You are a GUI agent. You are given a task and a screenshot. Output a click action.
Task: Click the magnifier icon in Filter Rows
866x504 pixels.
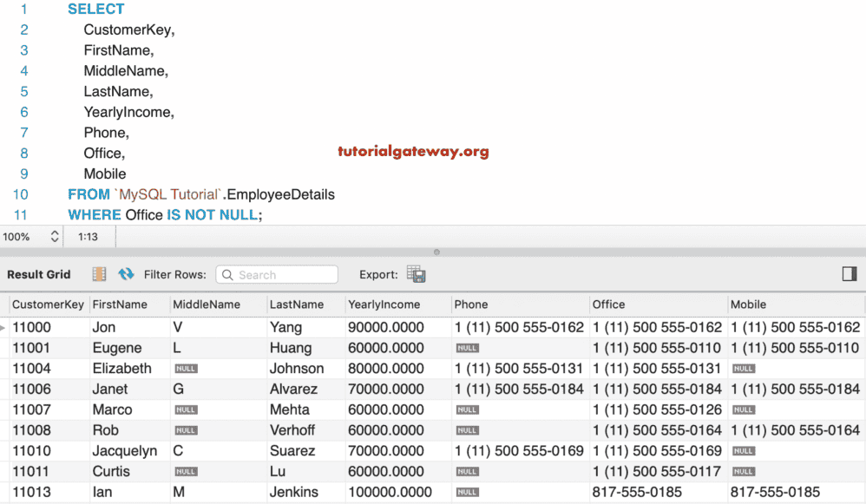pos(227,275)
